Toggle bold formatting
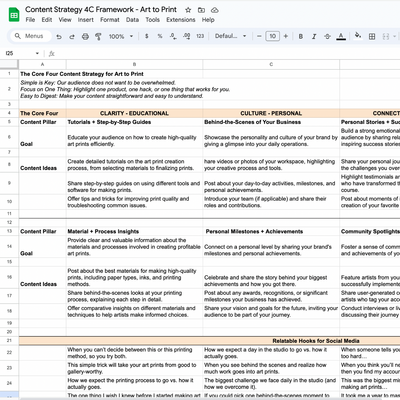 301,36
